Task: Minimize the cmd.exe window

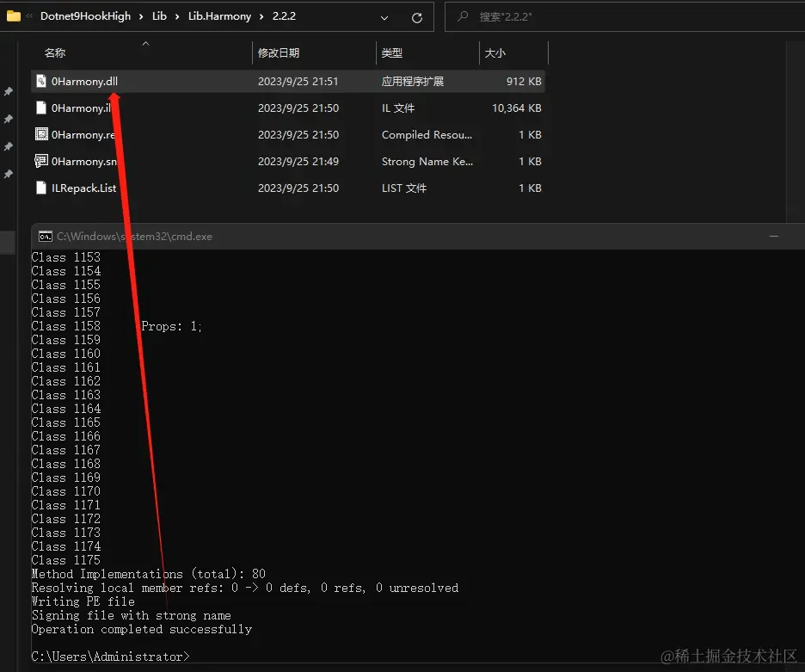Action: [774, 237]
